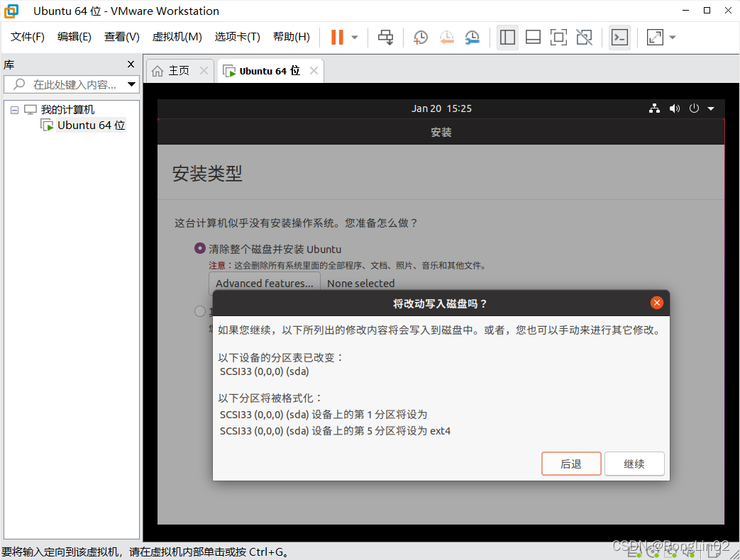Toggle the thumbnail bar view icon
The height and width of the screenshot is (560, 740).
coord(533,38)
